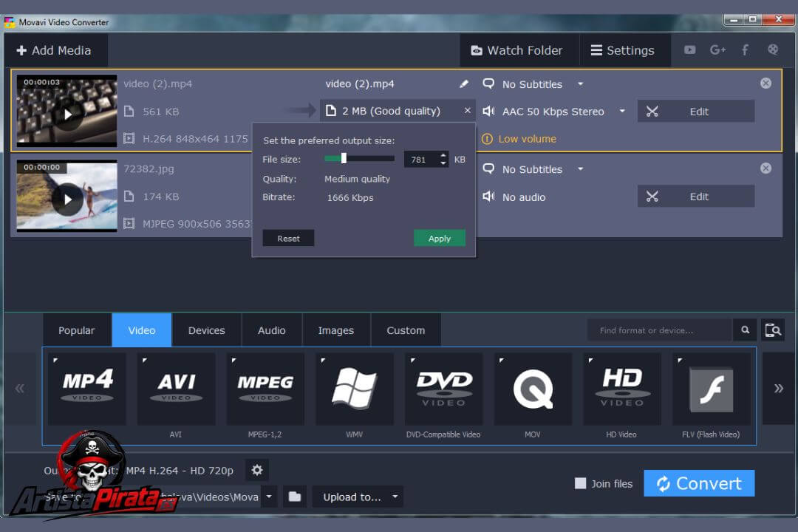Click the No audio label

(x=524, y=197)
